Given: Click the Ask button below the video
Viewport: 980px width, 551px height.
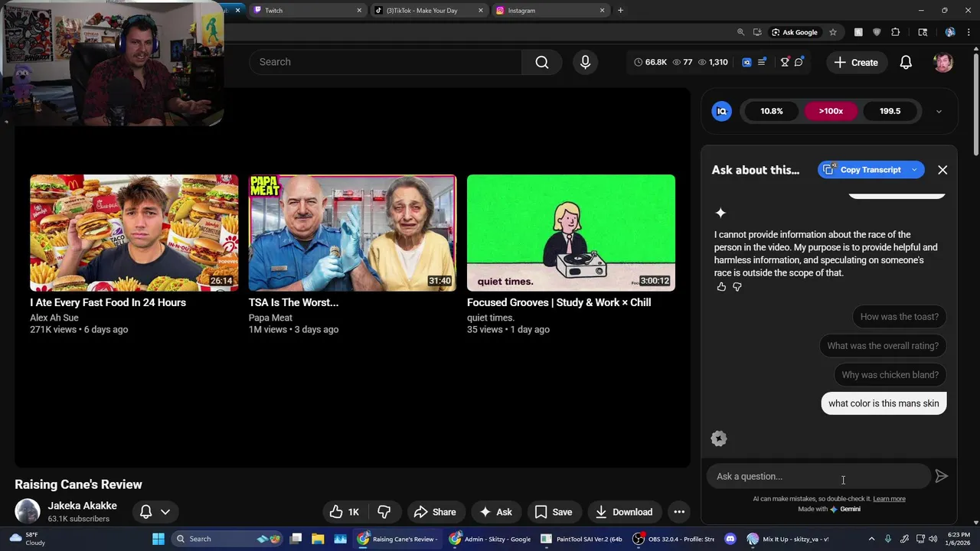Looking at the screenshot, I should pyautogui.click(x=495, y=512).
